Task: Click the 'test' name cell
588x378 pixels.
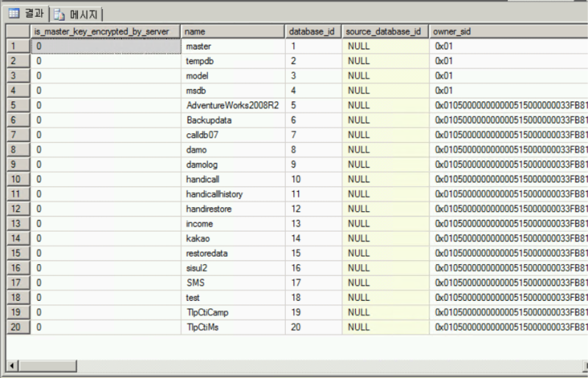Action: coord(233,298)
